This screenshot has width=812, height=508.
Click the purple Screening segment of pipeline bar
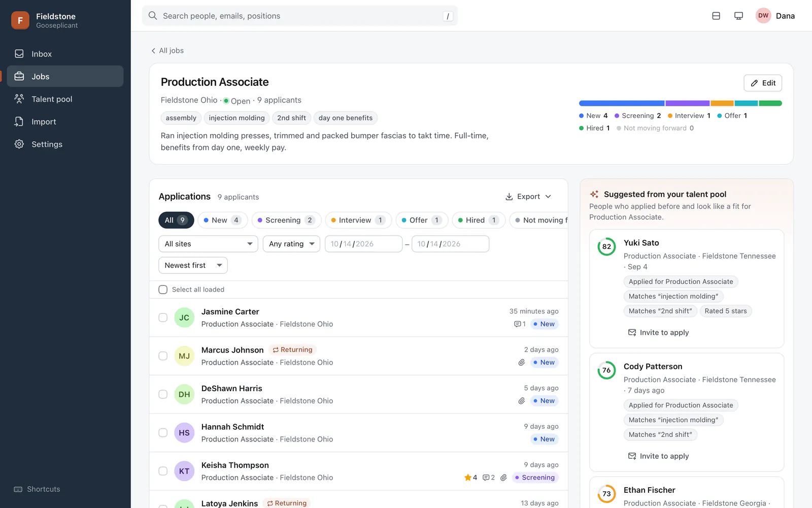click(688, 103)
